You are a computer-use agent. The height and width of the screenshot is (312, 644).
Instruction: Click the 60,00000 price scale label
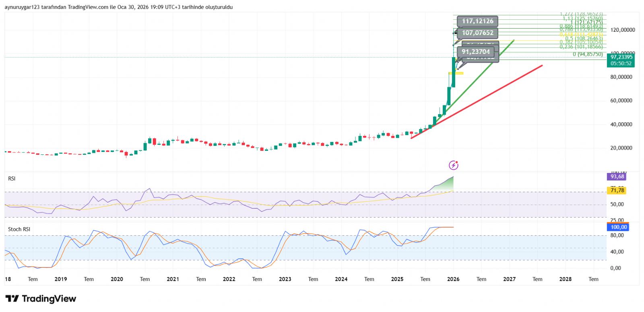tap(623, 101)
